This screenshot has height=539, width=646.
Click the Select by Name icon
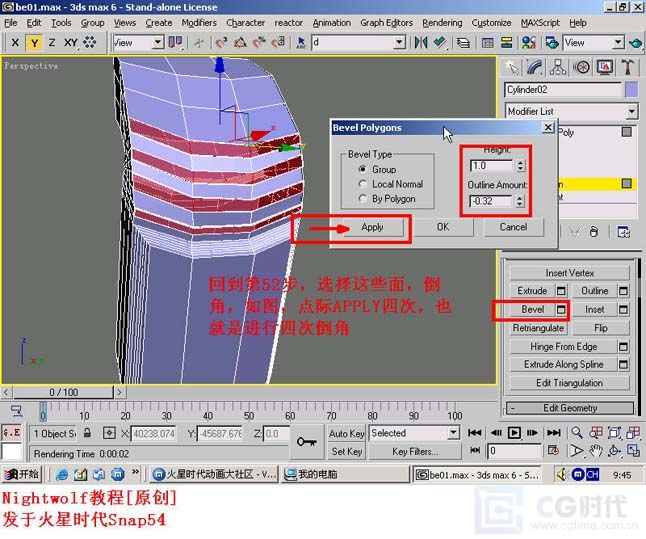coord(301,42)
